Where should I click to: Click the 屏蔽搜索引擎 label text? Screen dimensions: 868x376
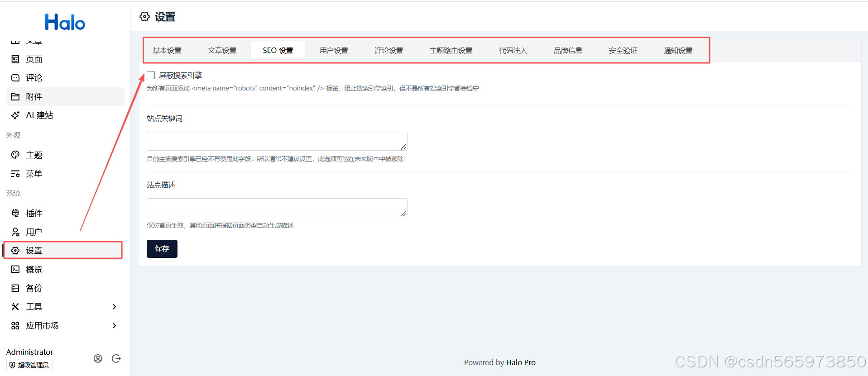pos(180,76)
